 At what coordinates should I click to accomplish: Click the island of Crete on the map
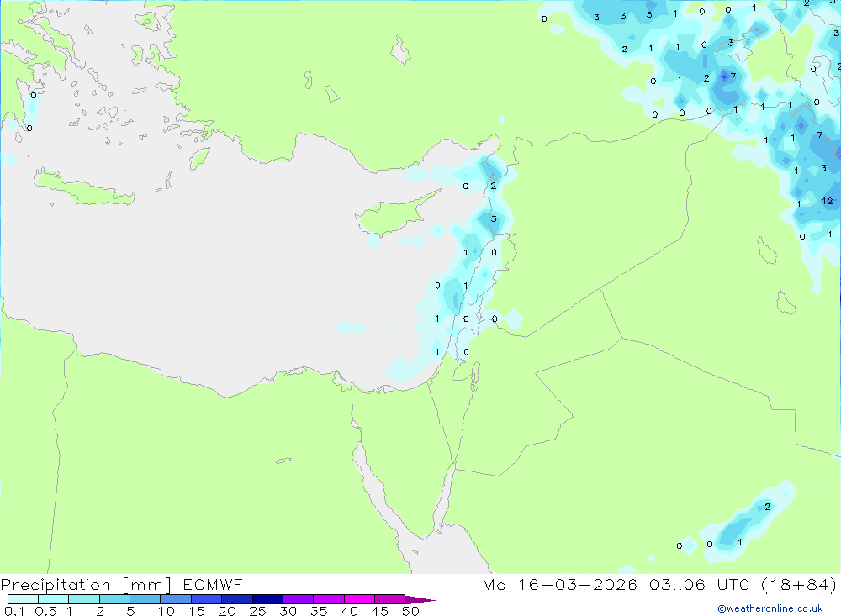point(85,187)
